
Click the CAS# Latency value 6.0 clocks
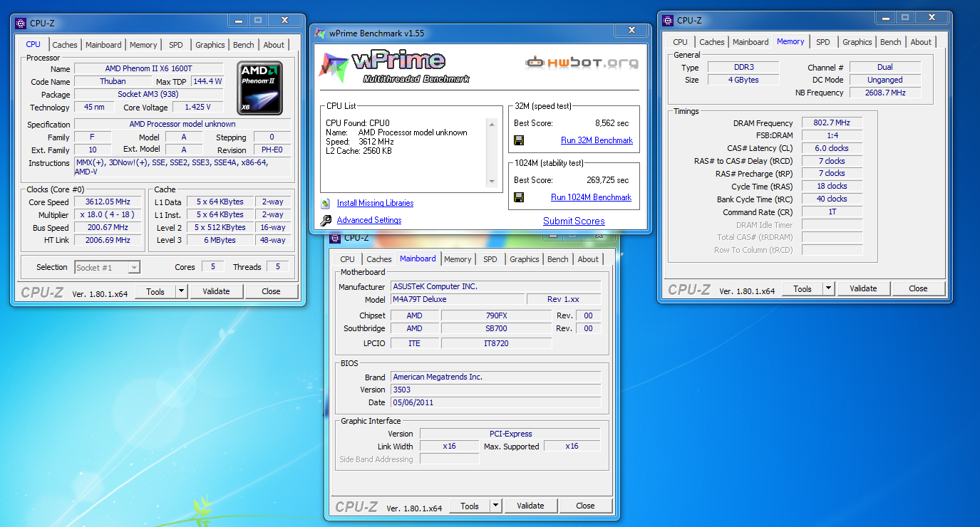tap(832, 148)
